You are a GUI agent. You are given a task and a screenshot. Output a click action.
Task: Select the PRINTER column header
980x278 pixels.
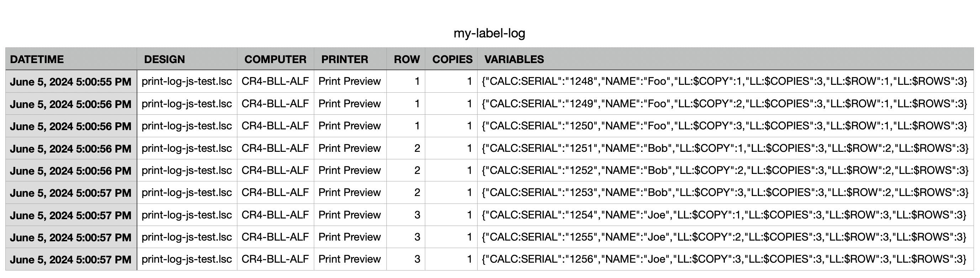tap(344, 60)
